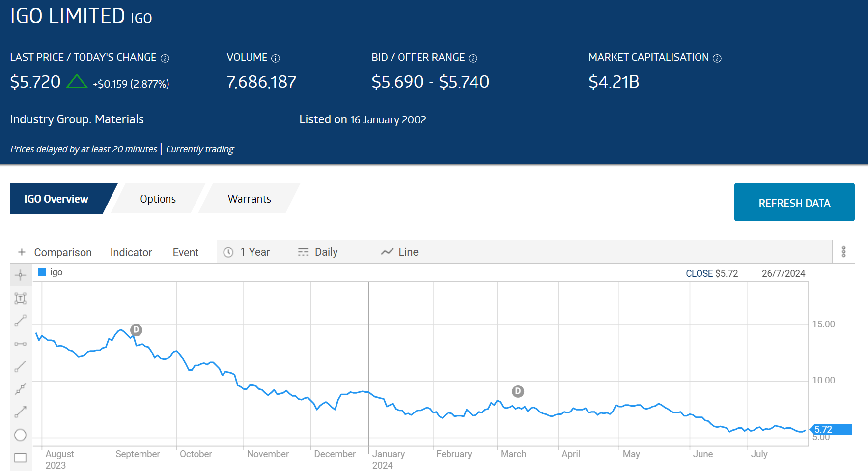Click the blue 5.72 price tag on axis
This screenshot has height=471, width=868.
[x=830, y=429]
